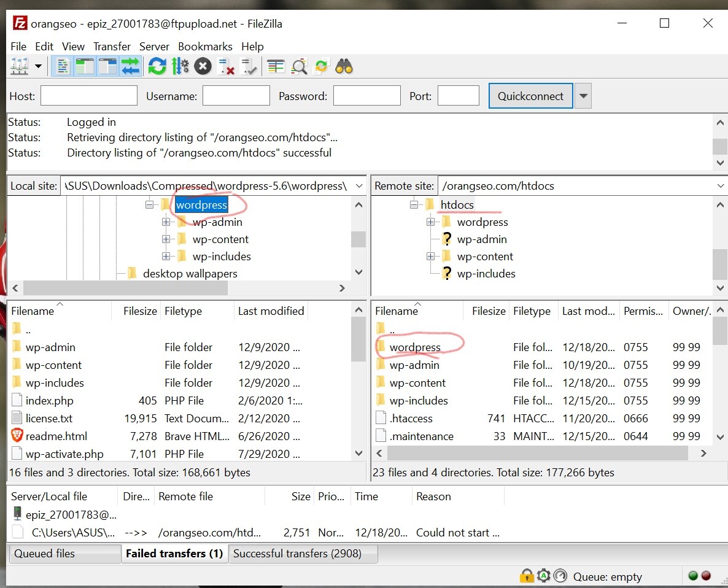
Task: Open the Help menu
Action: tap(252, 47)
